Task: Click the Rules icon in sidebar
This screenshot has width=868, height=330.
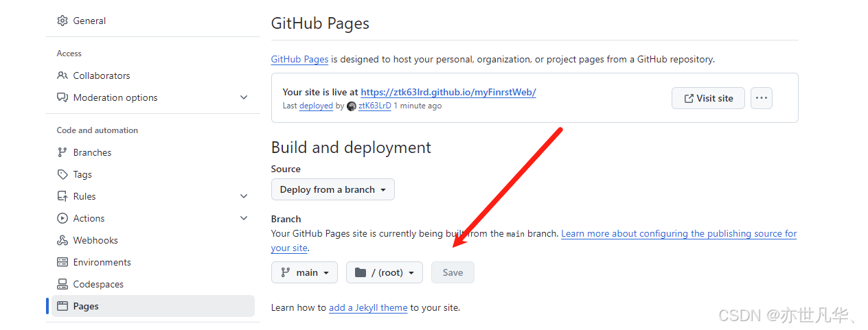Action: [62, 196]
